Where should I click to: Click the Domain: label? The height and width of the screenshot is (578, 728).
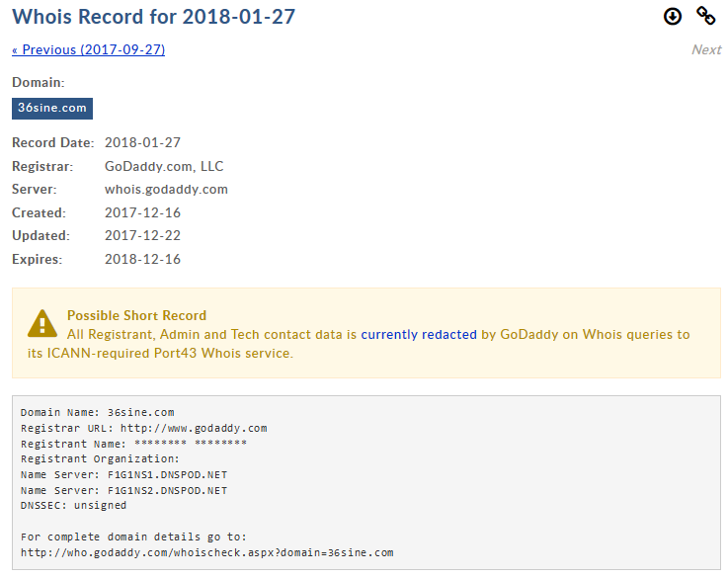pos(39,83)
